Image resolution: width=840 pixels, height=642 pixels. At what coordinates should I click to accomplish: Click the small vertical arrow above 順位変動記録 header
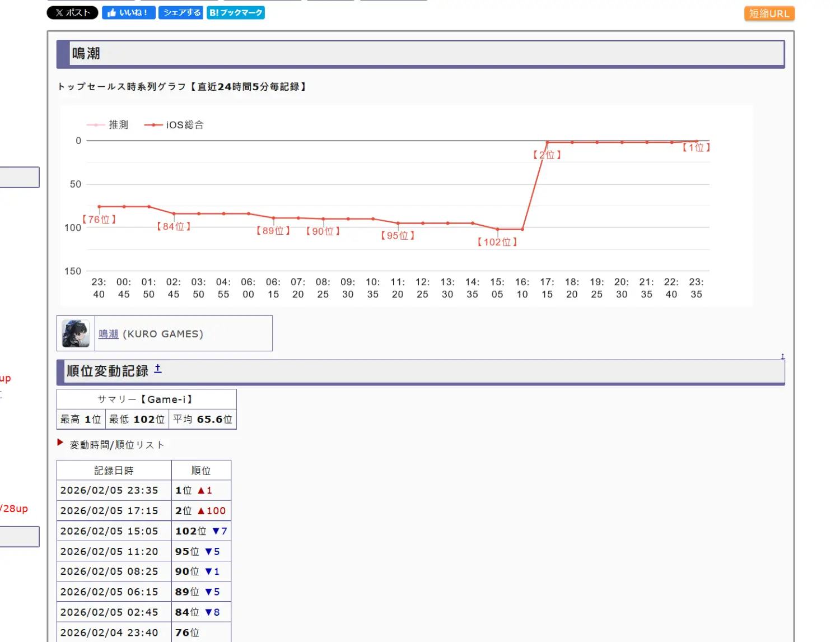click(x=782, y=356)
